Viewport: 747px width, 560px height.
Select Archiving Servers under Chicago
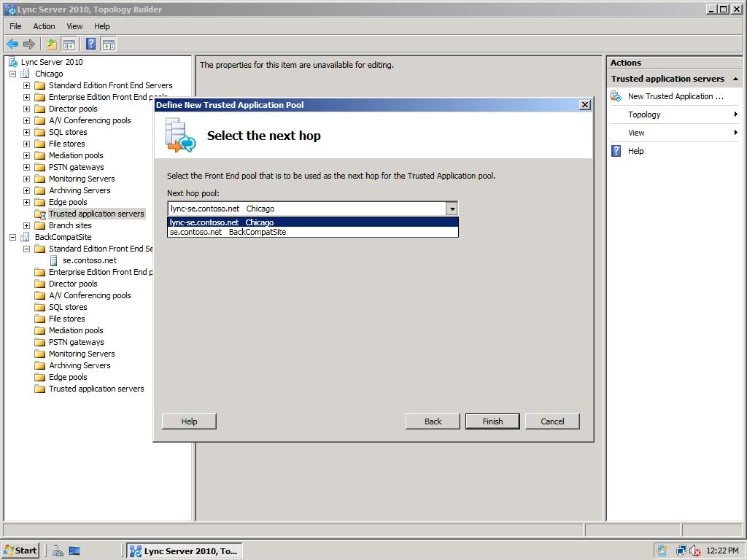click(80, 190)
